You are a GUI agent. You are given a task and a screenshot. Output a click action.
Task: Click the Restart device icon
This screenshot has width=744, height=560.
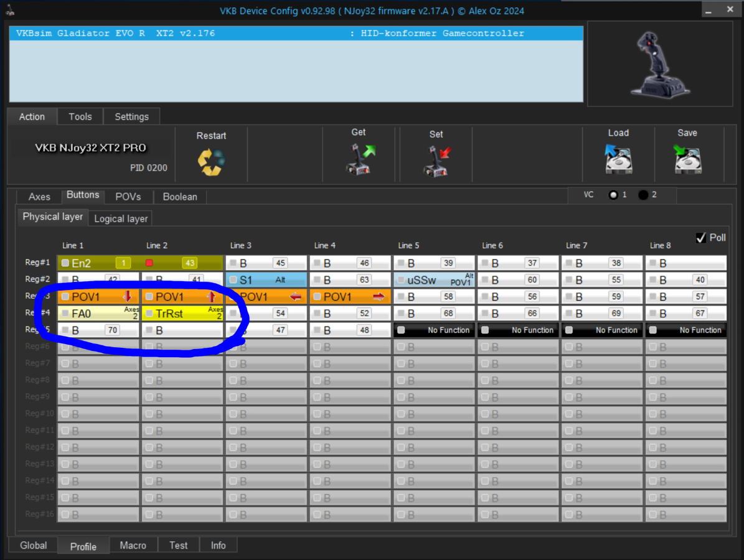[x=211, y=161]
